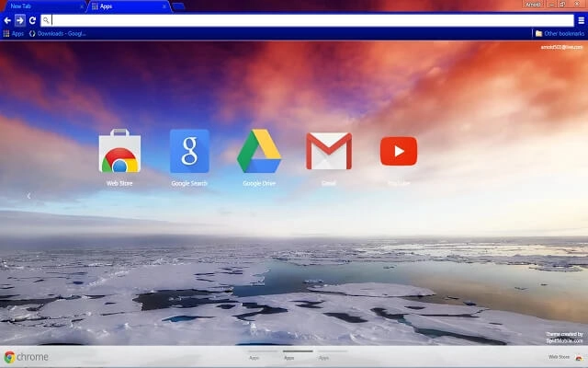588x368 pixels.
Task: Open the Apps bookmark shortcut
Action: (x=14, y=34)
